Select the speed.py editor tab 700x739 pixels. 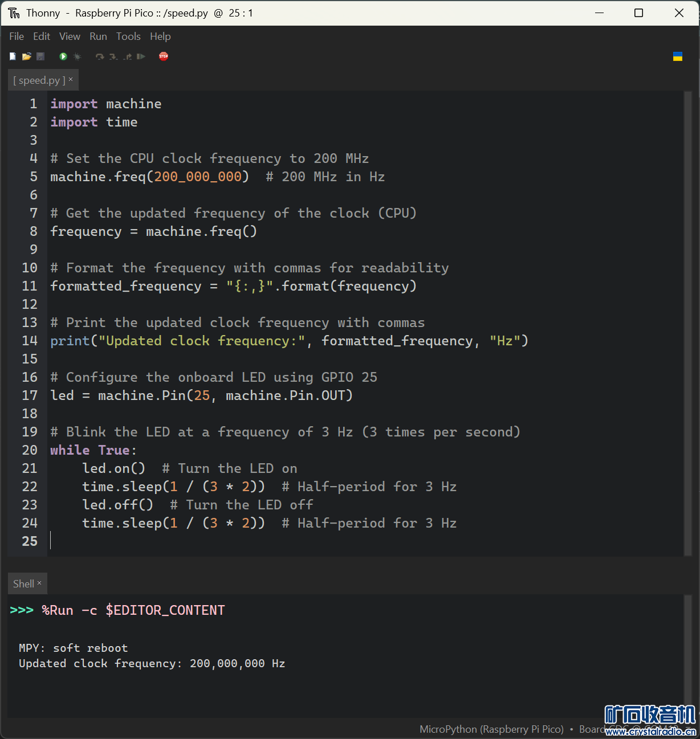(39, 80)
